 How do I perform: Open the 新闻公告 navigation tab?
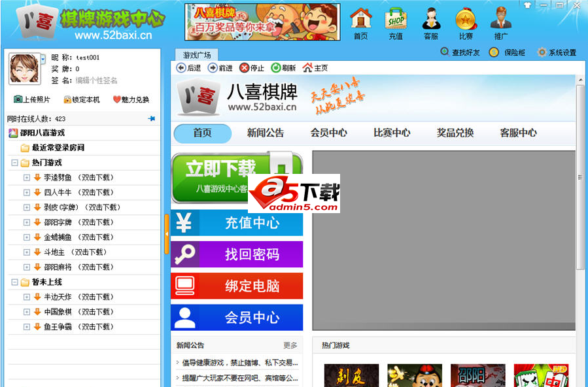pos(266,133)
